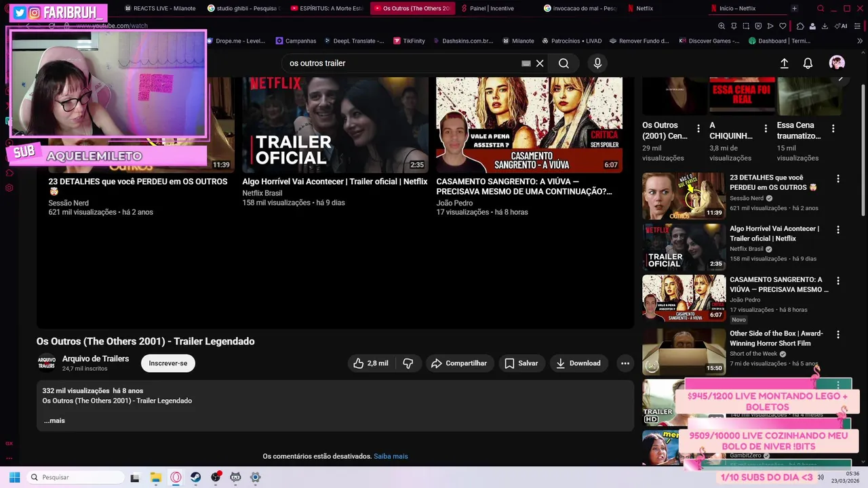Click the Download button

point(578,363)
